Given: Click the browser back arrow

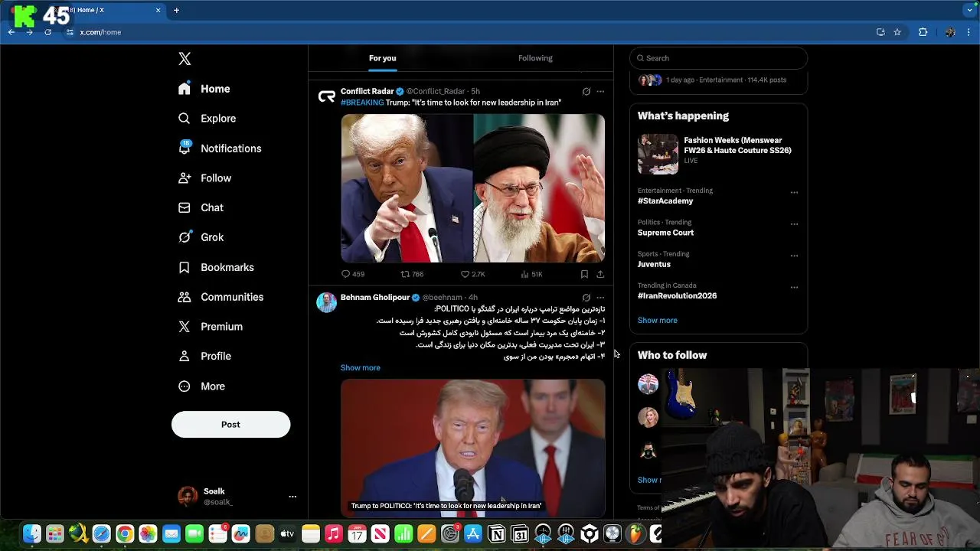Looking at the screenshot, I should [x=11, y=32].
